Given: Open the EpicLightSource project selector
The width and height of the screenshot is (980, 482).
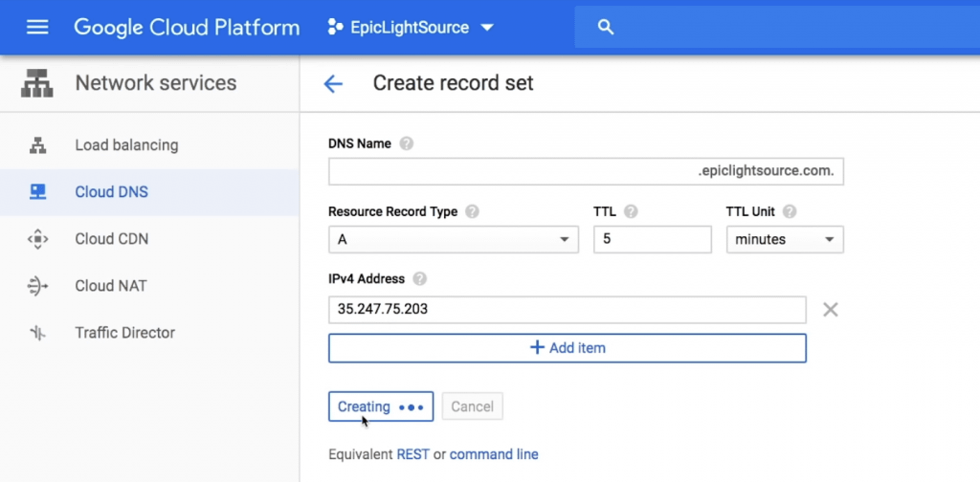Looking at the screenshot, I should (411, 28).
